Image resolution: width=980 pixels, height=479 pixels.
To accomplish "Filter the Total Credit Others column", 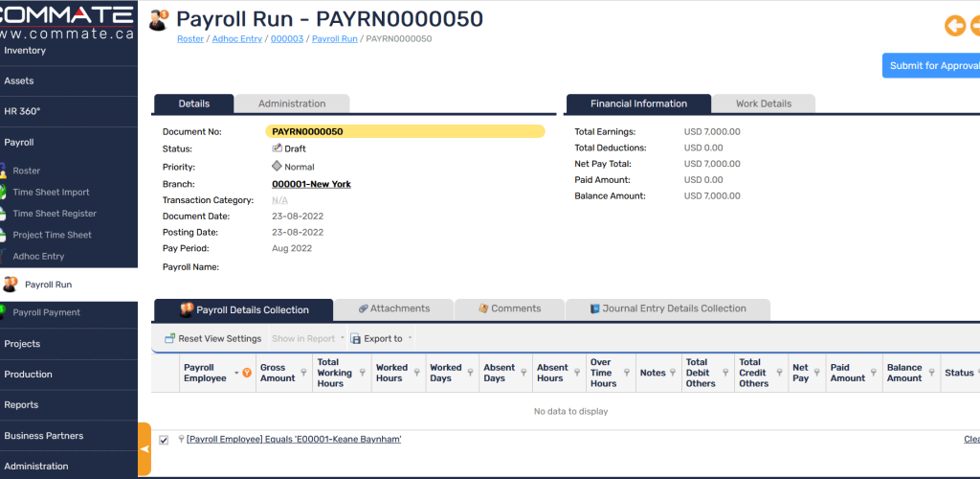I will 779,373.
